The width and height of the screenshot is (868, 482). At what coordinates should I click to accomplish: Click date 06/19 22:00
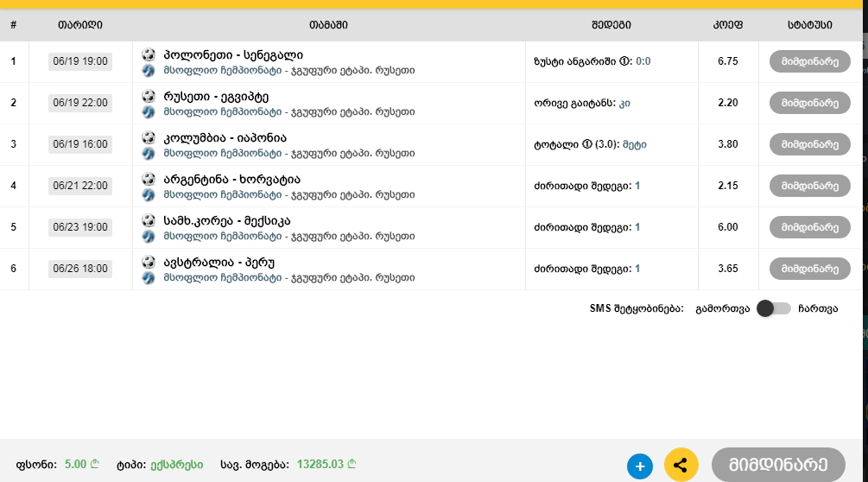[80, 103]
